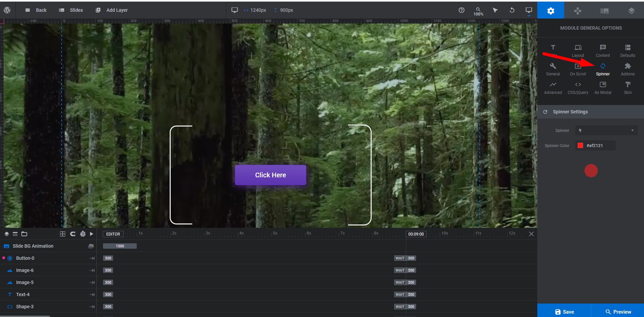The image size is (644, 317).
Task: Click the red Spinner Color swatch
Action: 580,145
